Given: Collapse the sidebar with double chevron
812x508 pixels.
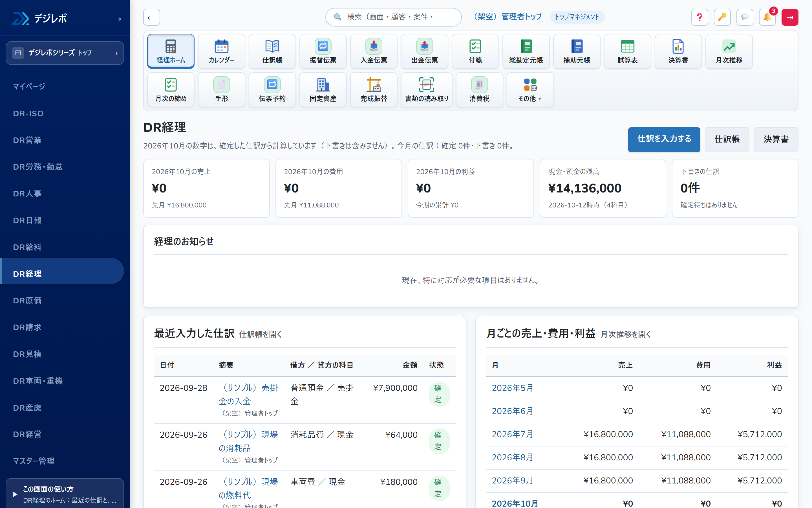Looking at the screenshot, I should (120, 19).
